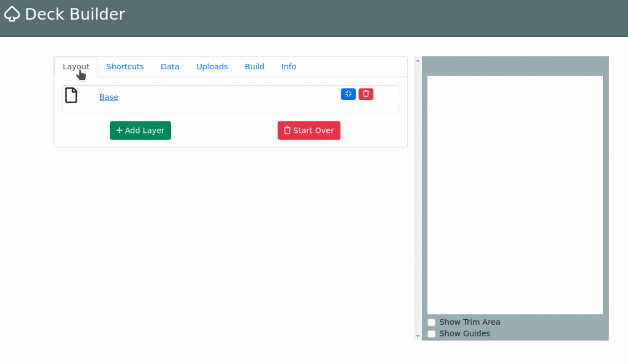Click the Deck Builder title text
Viewport: 628px width, 364px height.
pyautogui.click(x=75, y=14)
